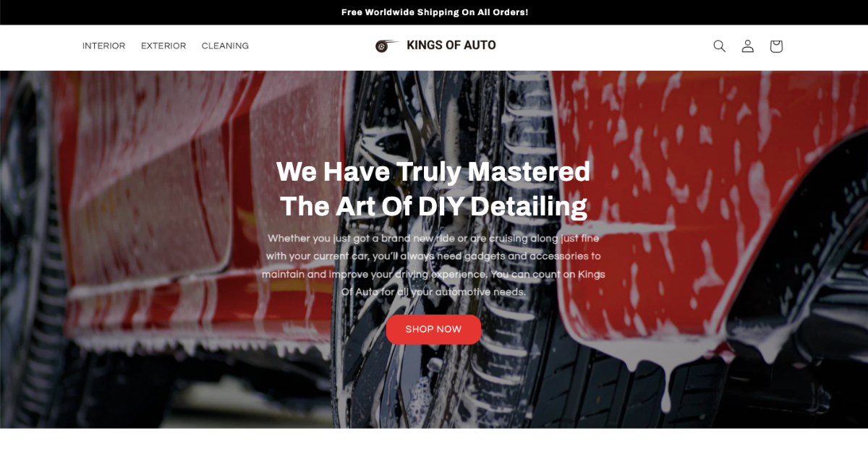
Task: Click the hero paragraph mentioning gadgets and accessories
Action: tap(433, 265)
